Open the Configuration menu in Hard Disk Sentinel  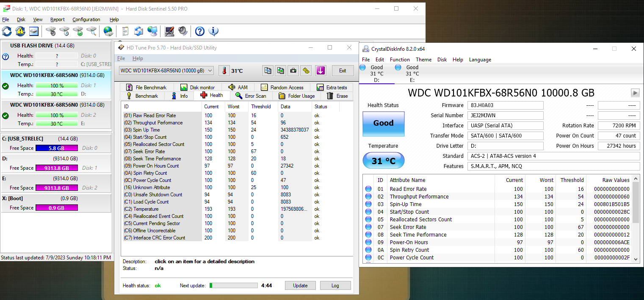(x=86, y=19)
